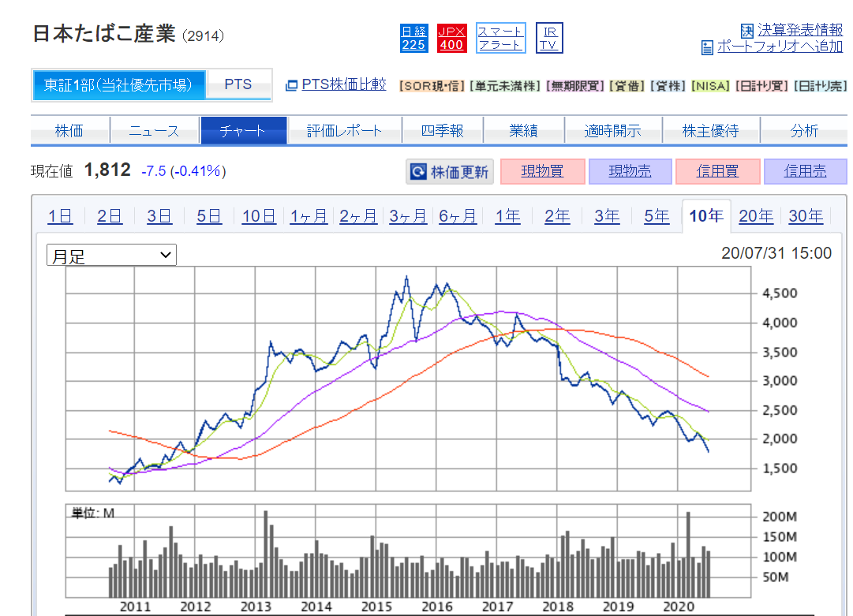Switch chart to 2ヶ月 period
The height and width of the screenshot is (616, 853).
tap(358, 216)
